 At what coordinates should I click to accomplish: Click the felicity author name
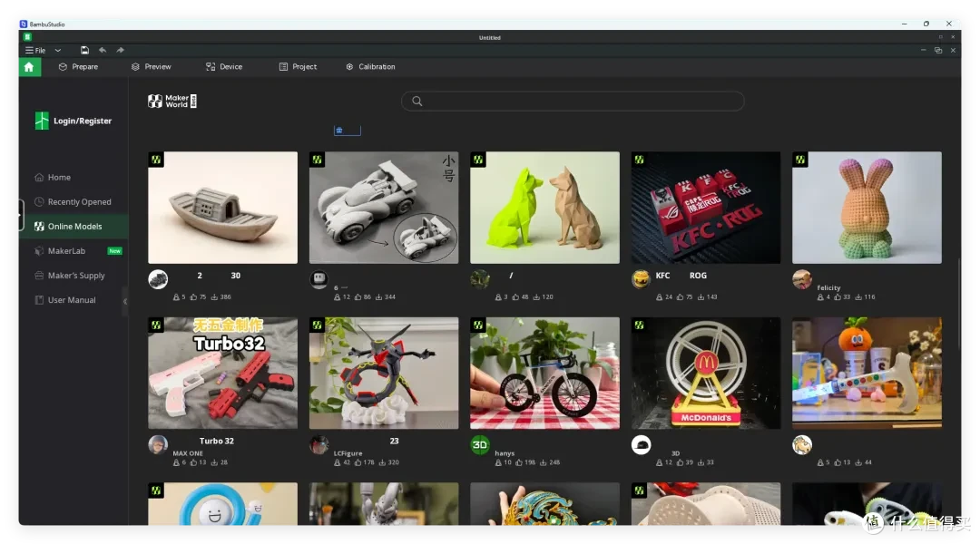(828, 288)
